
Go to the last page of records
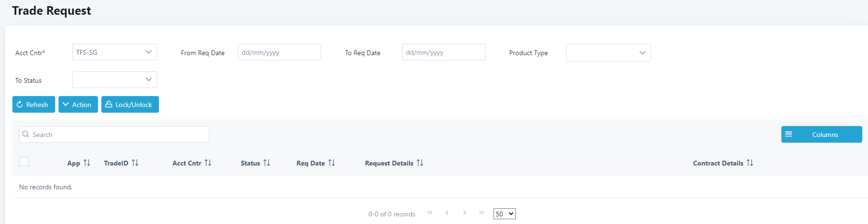pyautogui.click(x=482, y=213)
